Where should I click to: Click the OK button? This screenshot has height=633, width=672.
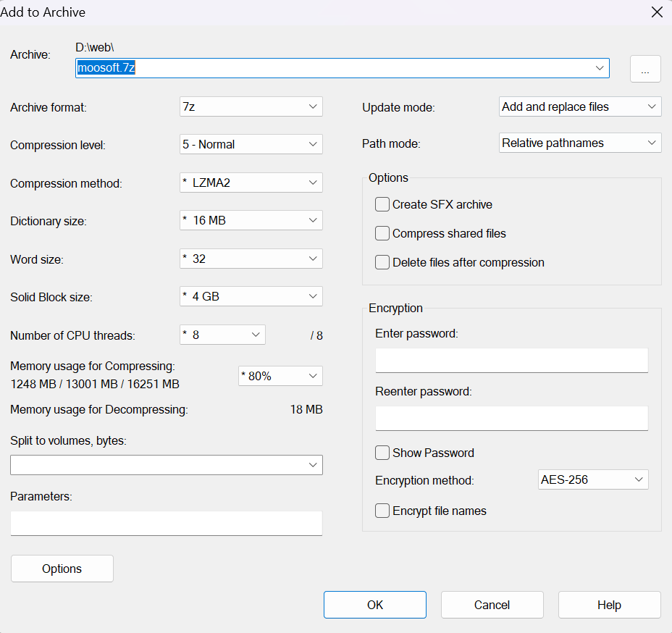375,605
